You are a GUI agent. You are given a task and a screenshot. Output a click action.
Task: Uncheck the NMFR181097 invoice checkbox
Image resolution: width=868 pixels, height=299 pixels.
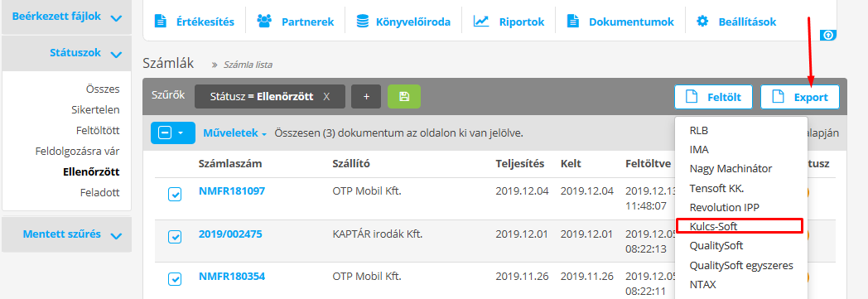[x=175, y=195]
